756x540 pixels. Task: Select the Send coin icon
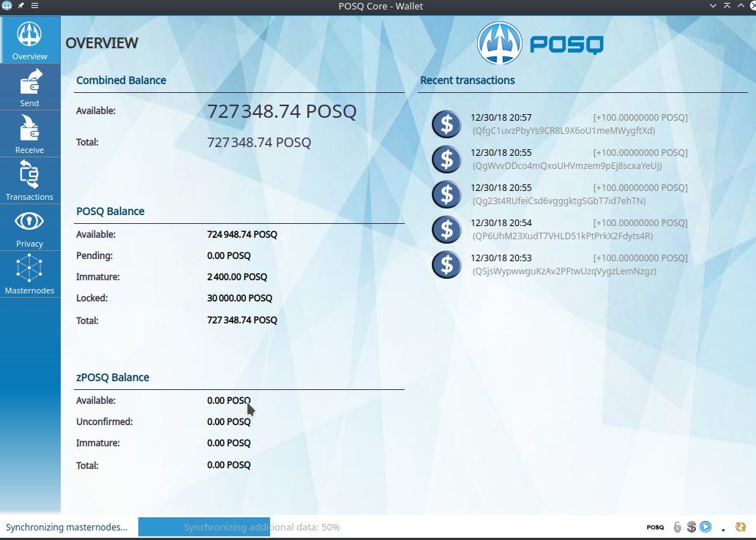click(29, 82)
